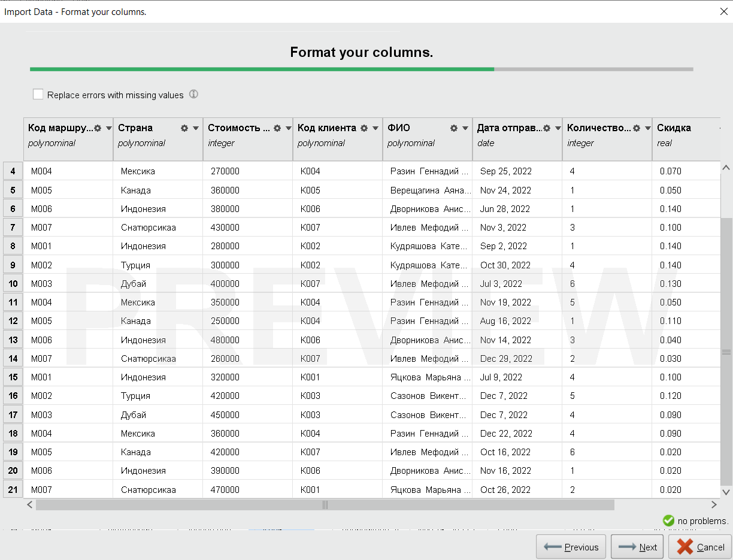Click the green wizard progress bar
The image size is (733, 560).
(262, 69)
